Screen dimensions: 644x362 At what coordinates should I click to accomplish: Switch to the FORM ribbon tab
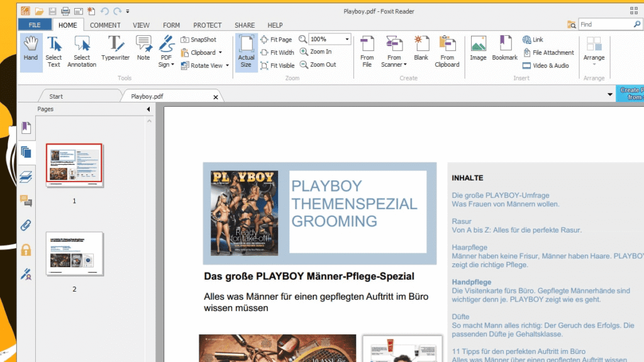click(x=171, y=25)
